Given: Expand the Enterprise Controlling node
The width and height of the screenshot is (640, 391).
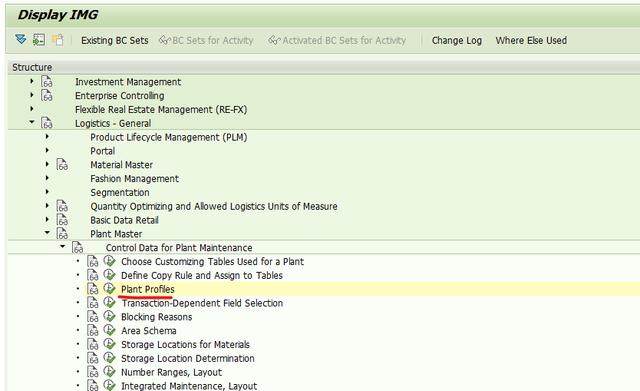Looking at the screenshot, I should tap(32, 95).
